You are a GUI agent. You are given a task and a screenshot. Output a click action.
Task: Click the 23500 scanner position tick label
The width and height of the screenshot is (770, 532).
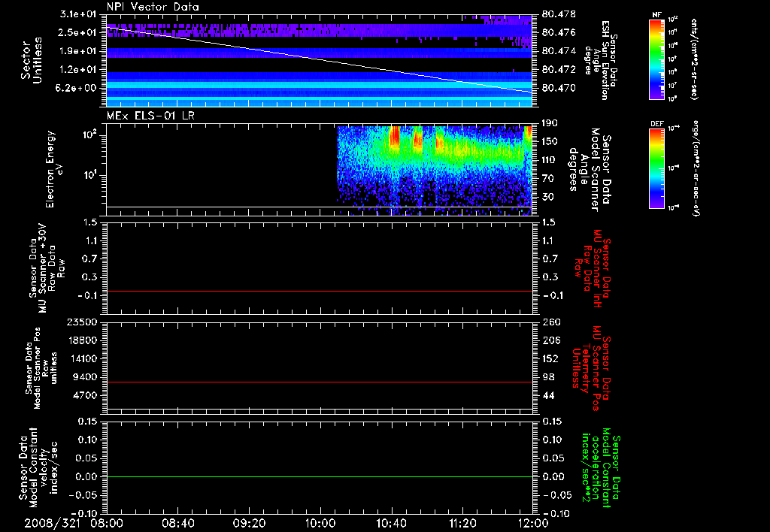[82, 322]
